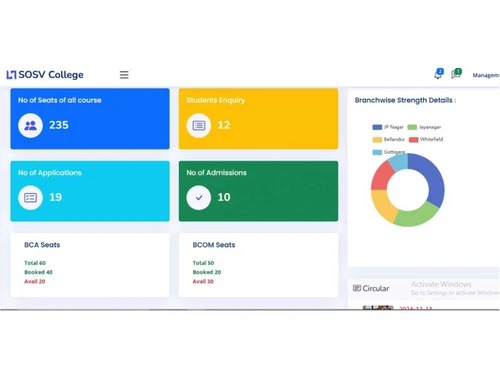Click the BCA Seats heading
The width and height of the screenshot is (500, 375).
click(x=42, y=245)
